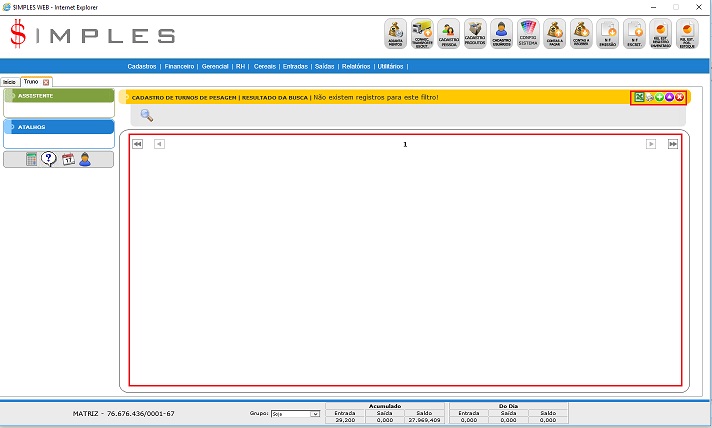Go to last page of results
This screenshot has width=712, height=428.
coord(673,144)
